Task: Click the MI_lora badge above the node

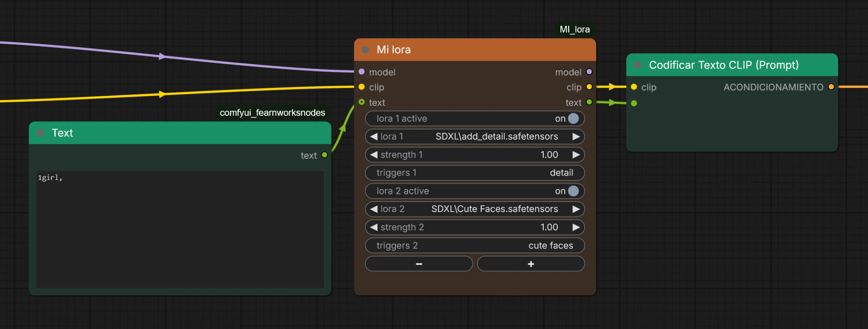Action: tap(575, 29)
